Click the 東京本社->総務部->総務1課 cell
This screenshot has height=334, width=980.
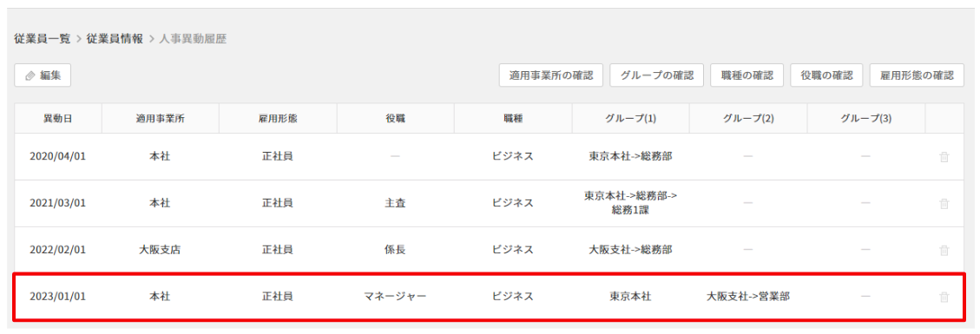coord(630,204)
